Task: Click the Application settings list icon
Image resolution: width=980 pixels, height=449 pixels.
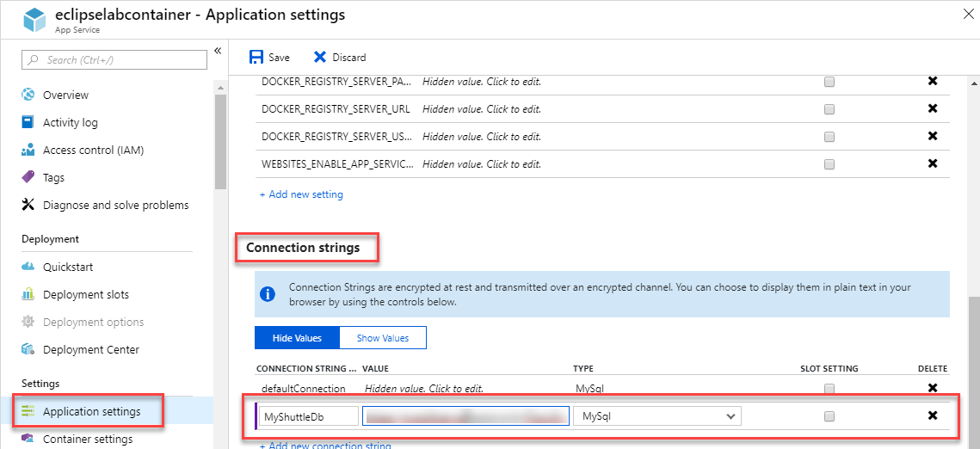Action: [x=28, y=411]
